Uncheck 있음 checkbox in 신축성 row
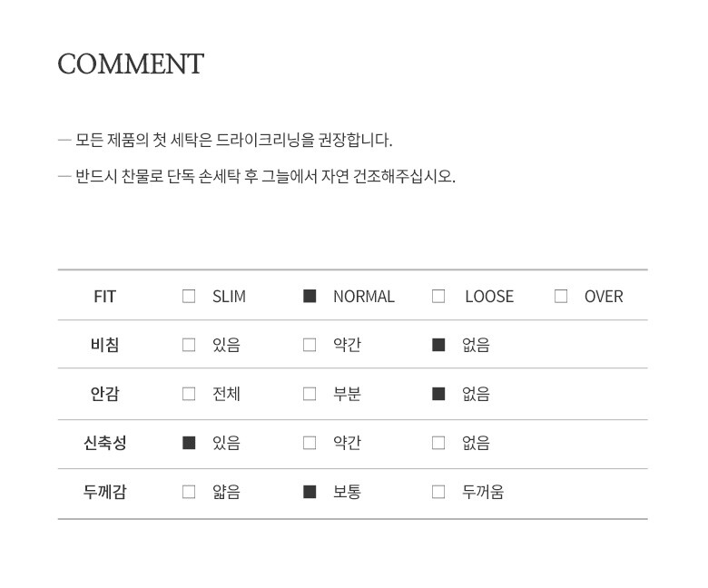The width and height of the screenshot is (708, 588). (189, 443)
